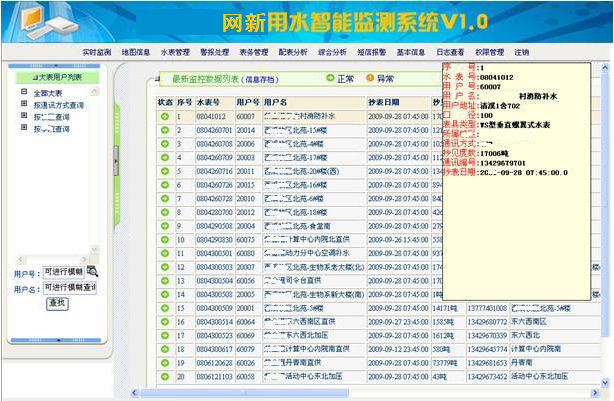614x401 pixels.
Task: Collapse the 全部大表 tree node
Action: click(x=24, y=92)
